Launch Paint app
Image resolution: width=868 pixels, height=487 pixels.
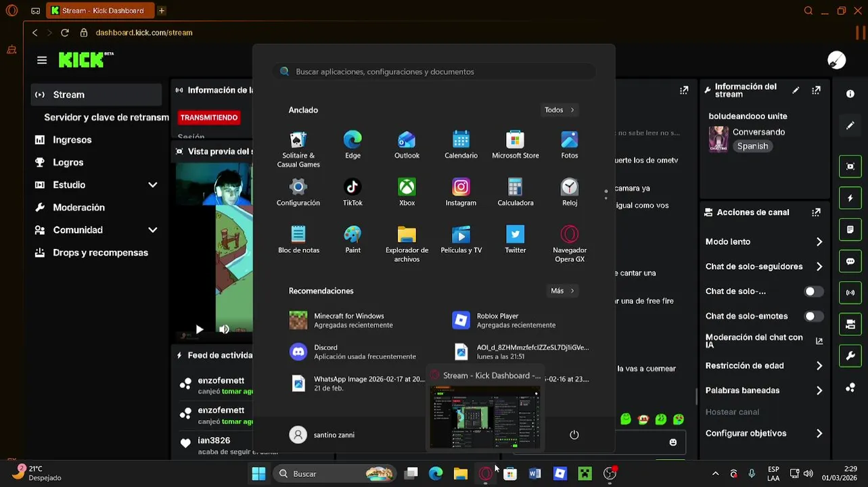pyautogui.click(x=352, y=240)
